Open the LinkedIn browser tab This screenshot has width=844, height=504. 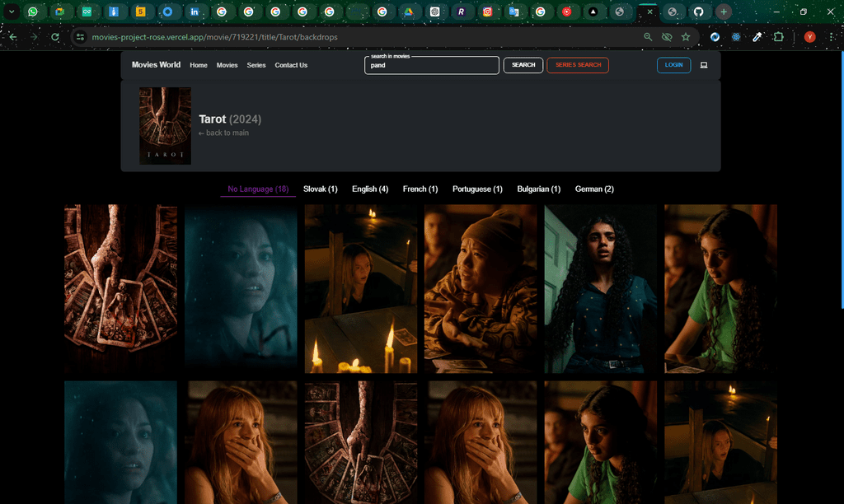coord(195,12)
